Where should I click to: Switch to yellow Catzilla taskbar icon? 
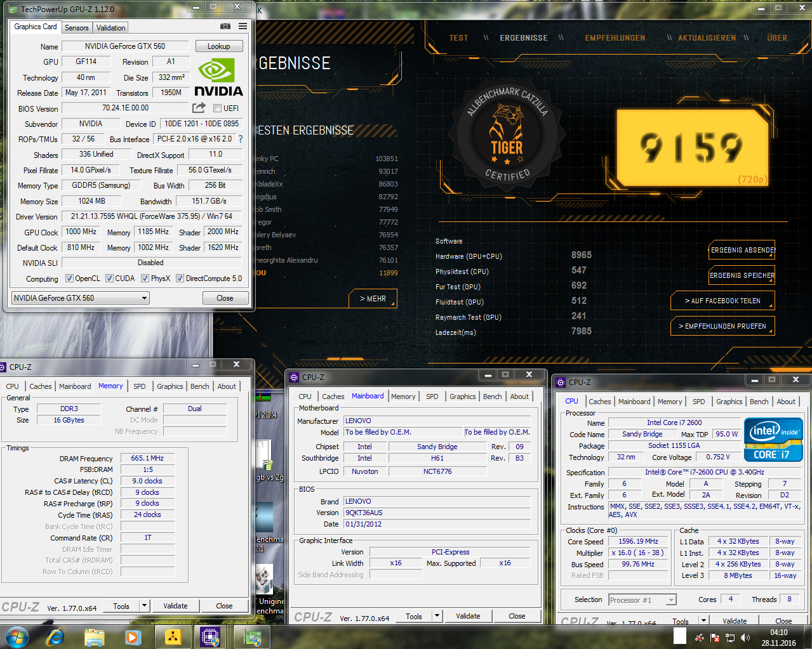click(x=173, y=637)
